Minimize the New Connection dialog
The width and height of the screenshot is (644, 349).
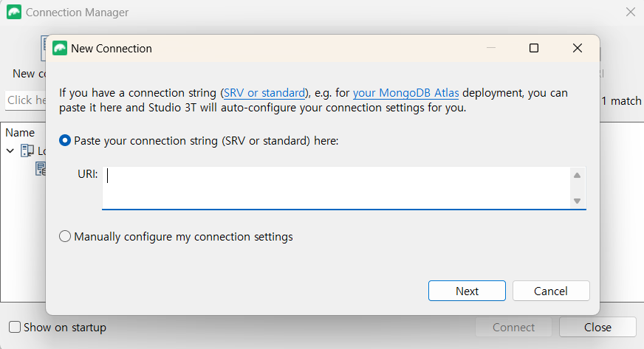[490, 48]
